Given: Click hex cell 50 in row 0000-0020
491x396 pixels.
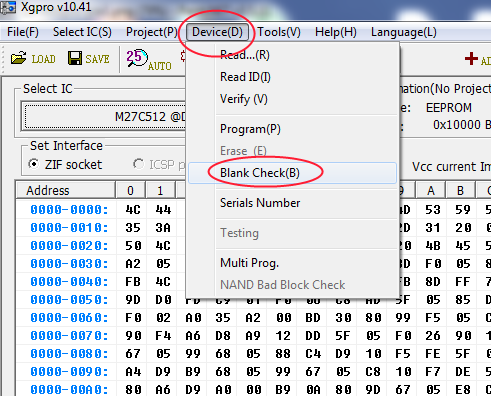Looking at the screenshot, I should pos(133,246).
